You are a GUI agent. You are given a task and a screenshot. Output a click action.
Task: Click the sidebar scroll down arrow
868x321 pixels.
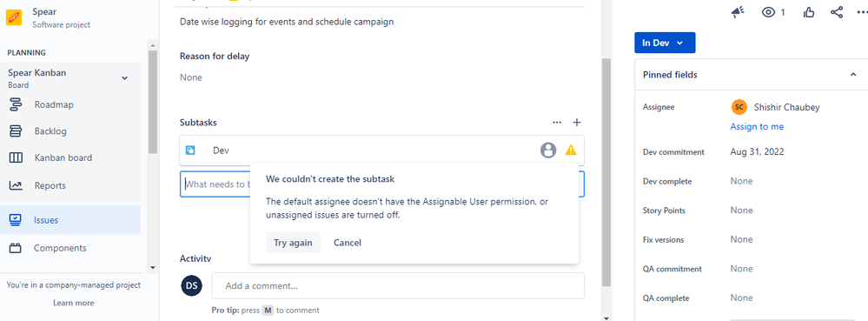[x=153, y=267]
